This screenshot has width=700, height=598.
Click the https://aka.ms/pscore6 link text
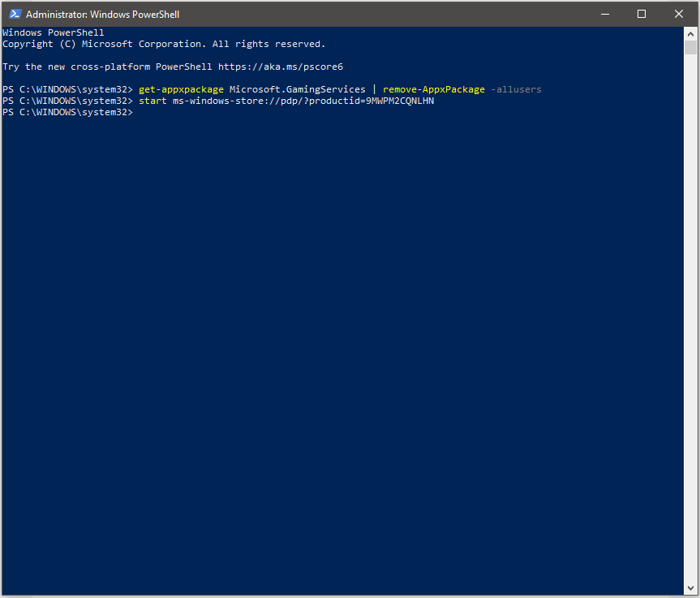[x=281, y=67]
